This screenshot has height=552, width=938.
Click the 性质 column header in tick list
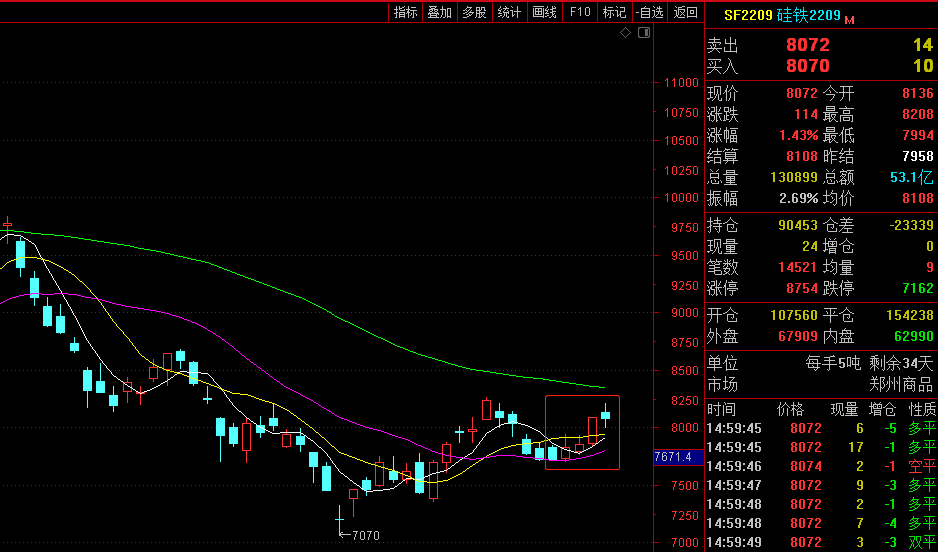click(921, 409)
